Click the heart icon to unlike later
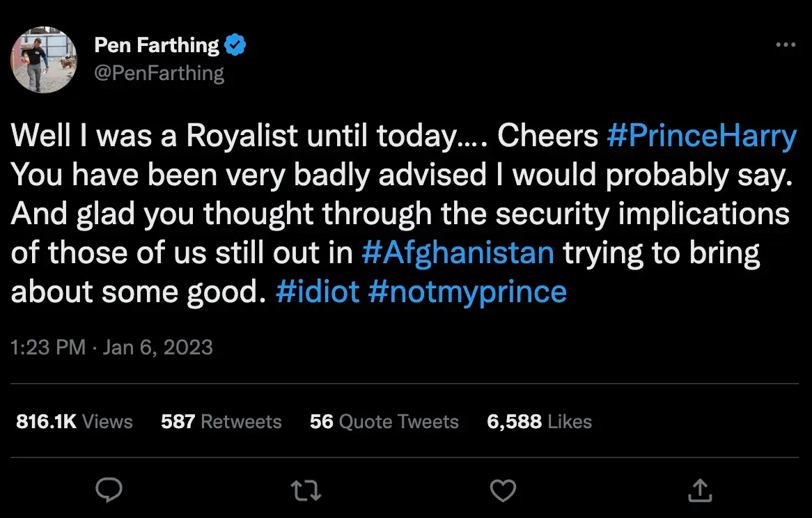The height and width of the screenshot is (518, 812). coord(503,490)
